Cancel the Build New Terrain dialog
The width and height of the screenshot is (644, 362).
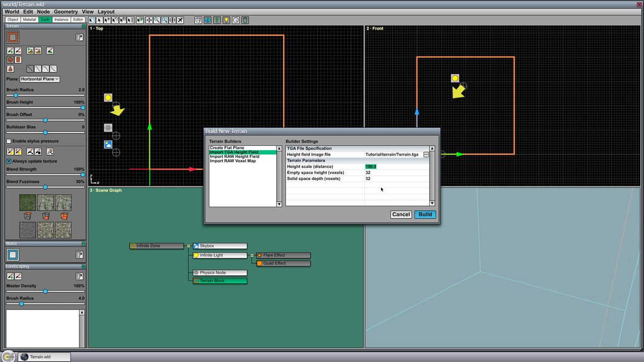point(401,214)
